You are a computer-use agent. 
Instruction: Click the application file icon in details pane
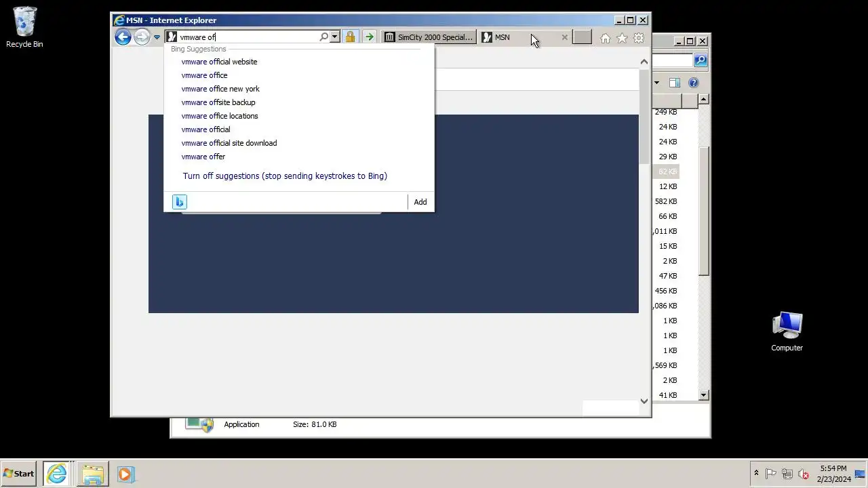tap(199, 424)
